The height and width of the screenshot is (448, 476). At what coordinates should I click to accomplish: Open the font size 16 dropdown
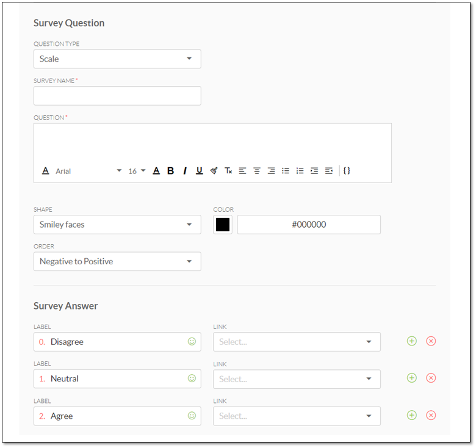point(137,171)
